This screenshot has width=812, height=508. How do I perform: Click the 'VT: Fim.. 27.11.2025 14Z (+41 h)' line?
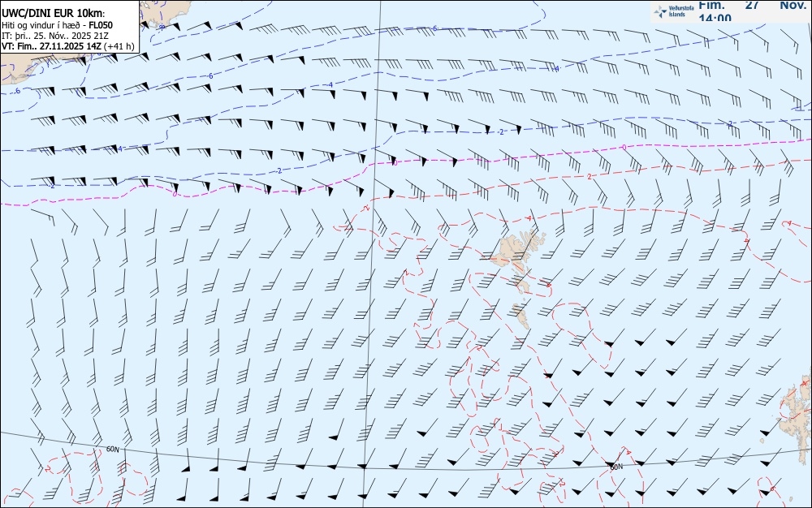[68, 46]
